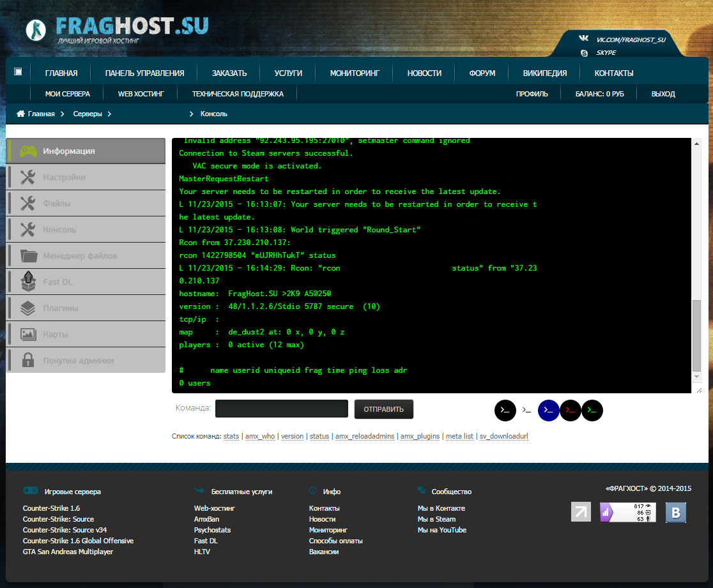Select the black console theme with green prompt
This screenshot has width=713, height=588.
(592, 411)
